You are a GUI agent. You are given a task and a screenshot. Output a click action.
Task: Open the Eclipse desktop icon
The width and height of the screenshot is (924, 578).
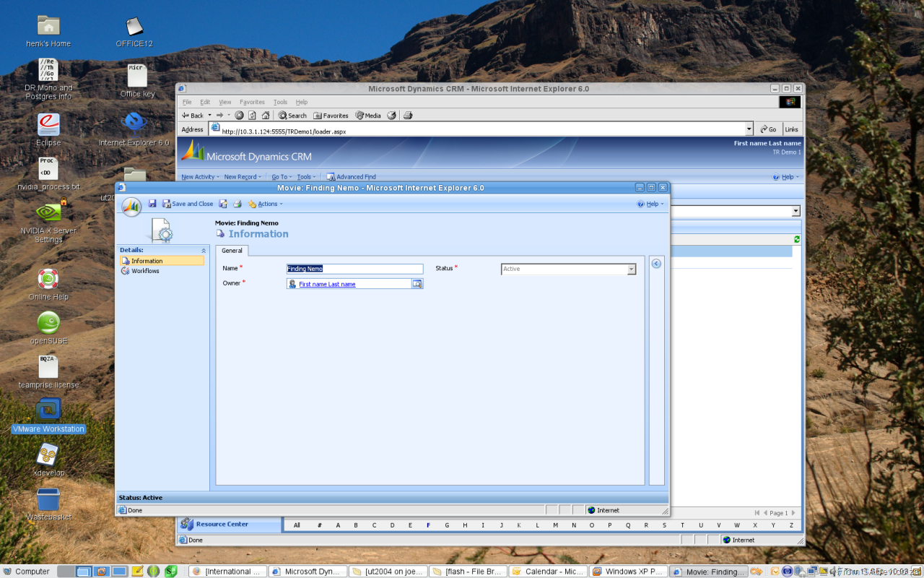(48, 130)
